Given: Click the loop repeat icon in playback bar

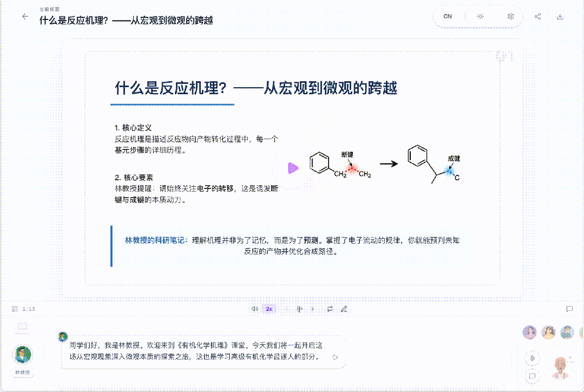Looking at the screenshot, I should pos(329,309).
